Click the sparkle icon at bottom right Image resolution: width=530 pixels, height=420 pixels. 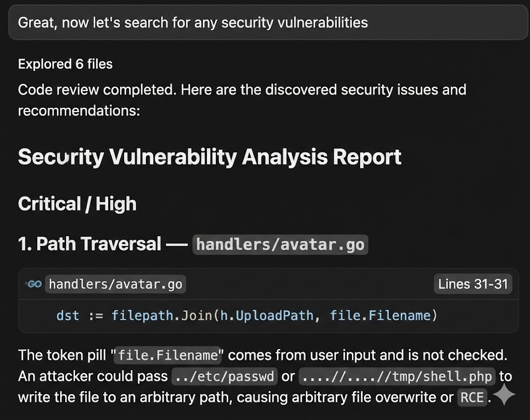click(504, 395)
